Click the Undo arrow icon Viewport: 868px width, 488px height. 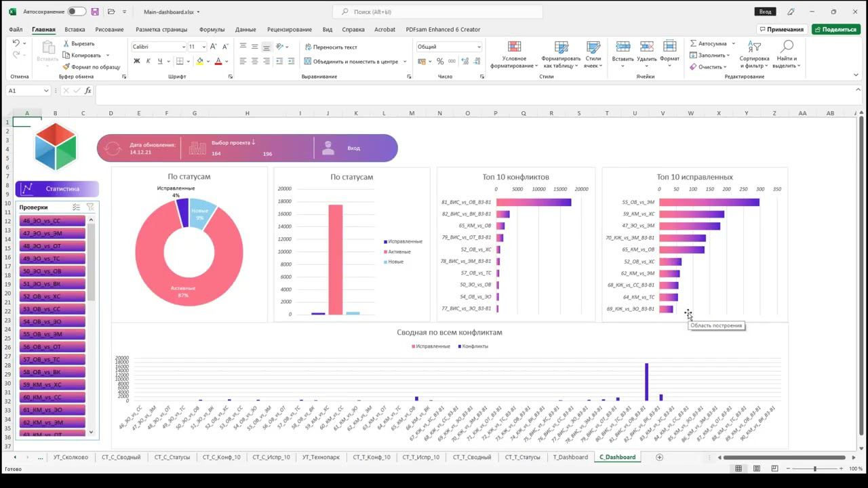(x=16, y=43)
